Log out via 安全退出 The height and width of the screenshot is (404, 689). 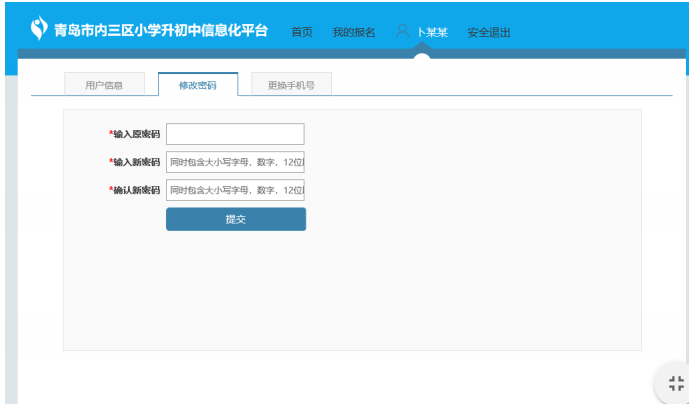coord(489,32)
